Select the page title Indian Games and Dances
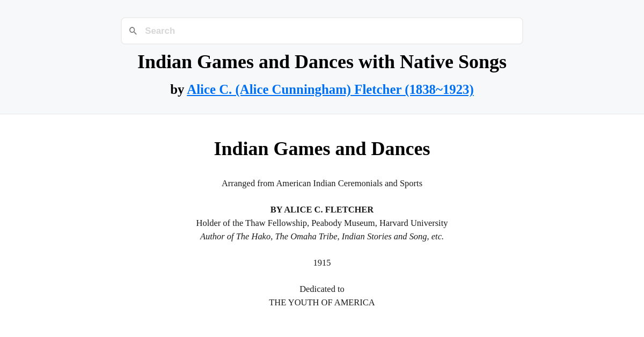 pyautogui.click(x=322, y=149)
